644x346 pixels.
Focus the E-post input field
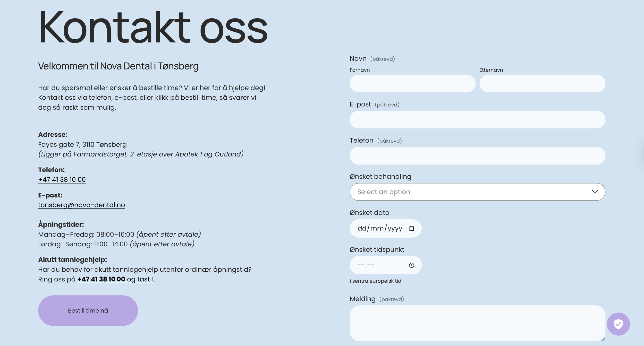(x=477, y=120)
